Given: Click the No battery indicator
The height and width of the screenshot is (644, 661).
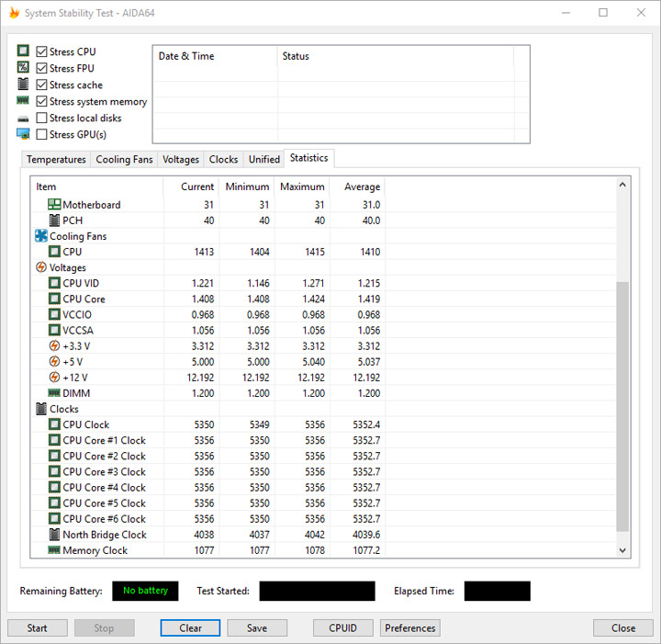Looking at the screenshot, I should tap(145, 591).
